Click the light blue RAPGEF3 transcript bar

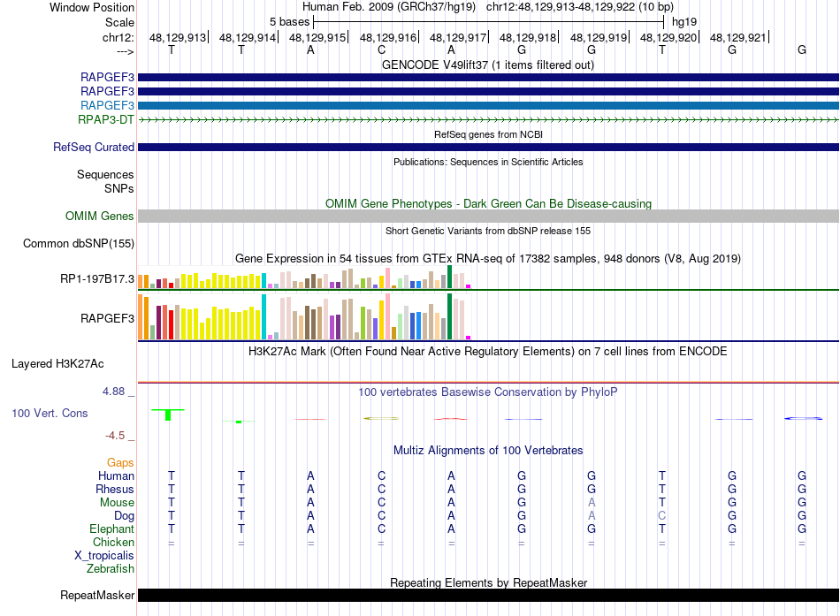tap(488, 105)
